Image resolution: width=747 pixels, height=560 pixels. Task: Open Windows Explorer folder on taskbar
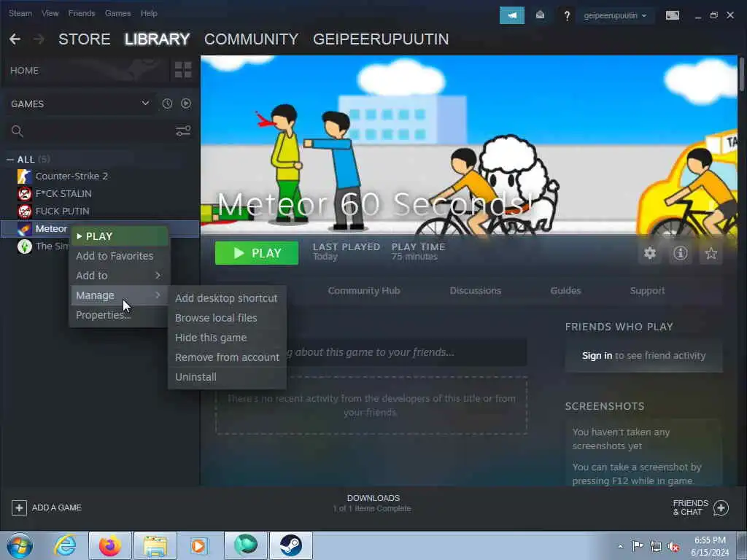(x=155, y=545)
